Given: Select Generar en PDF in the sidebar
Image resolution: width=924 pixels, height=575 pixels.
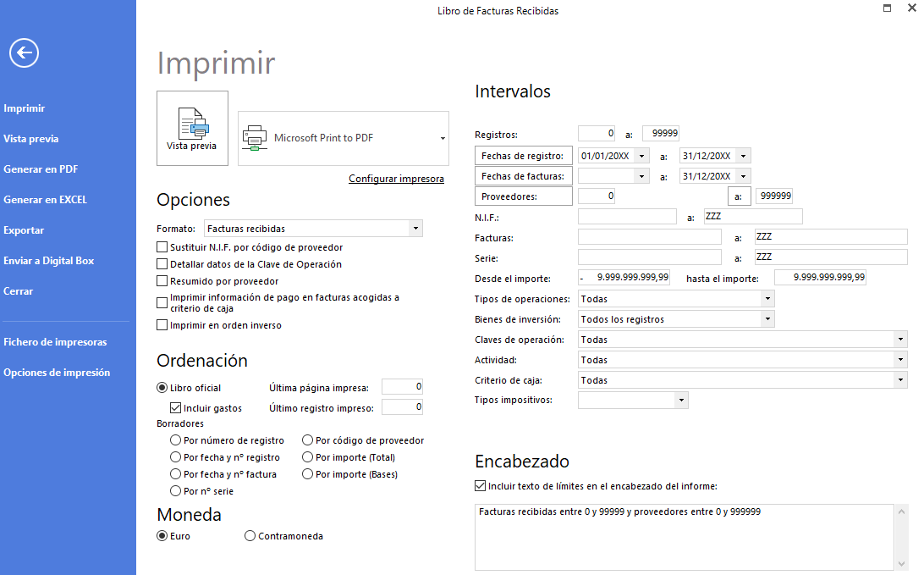Looking at the screenshot, I should (x=41, y=169).
